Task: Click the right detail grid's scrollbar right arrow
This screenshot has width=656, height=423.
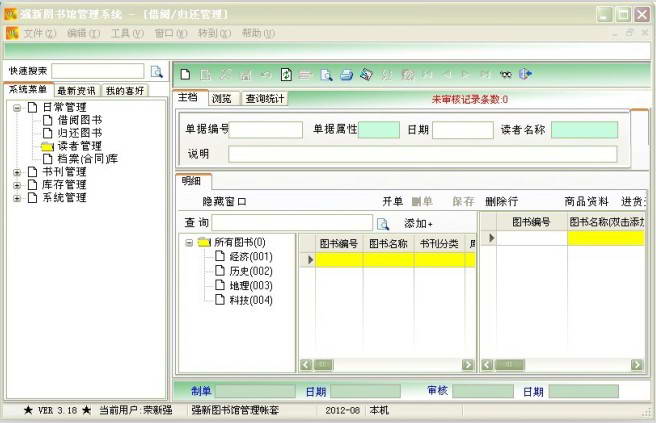Action: click(637, 365)
